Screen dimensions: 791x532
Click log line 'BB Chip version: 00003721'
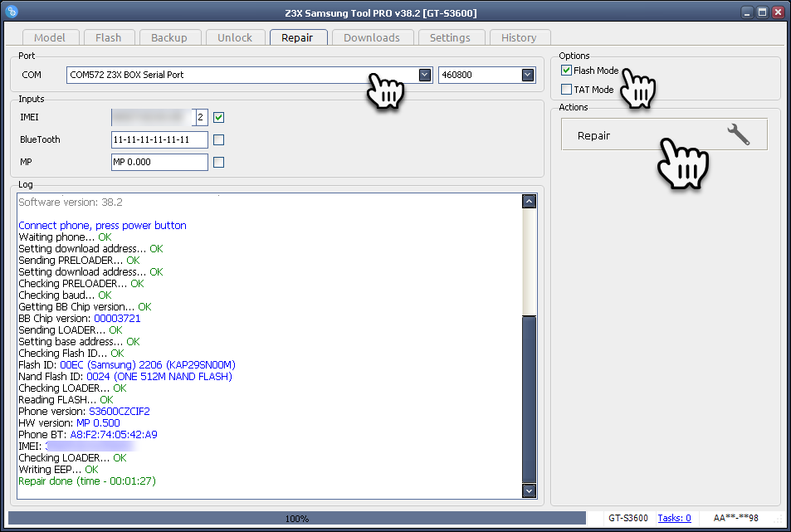tap(80, 319)
